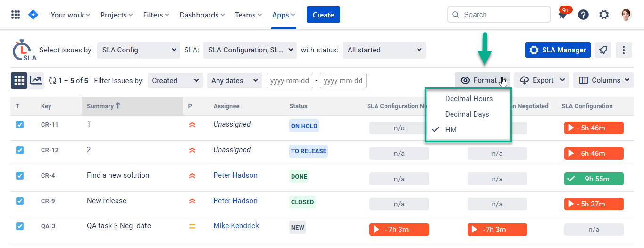Click the pin icon beside SLA Manager
The height and width of the screenshot is (248, 644).
pos(603,50)
